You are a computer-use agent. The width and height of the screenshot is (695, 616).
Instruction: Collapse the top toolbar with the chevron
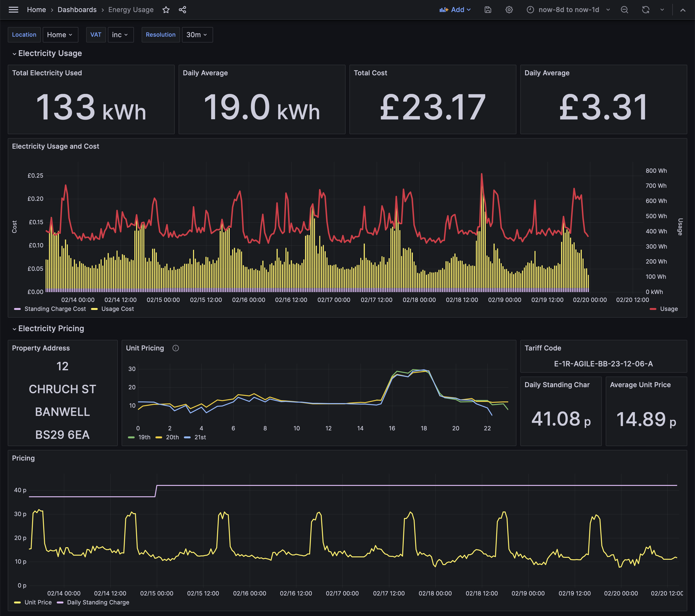pos(682,10)
